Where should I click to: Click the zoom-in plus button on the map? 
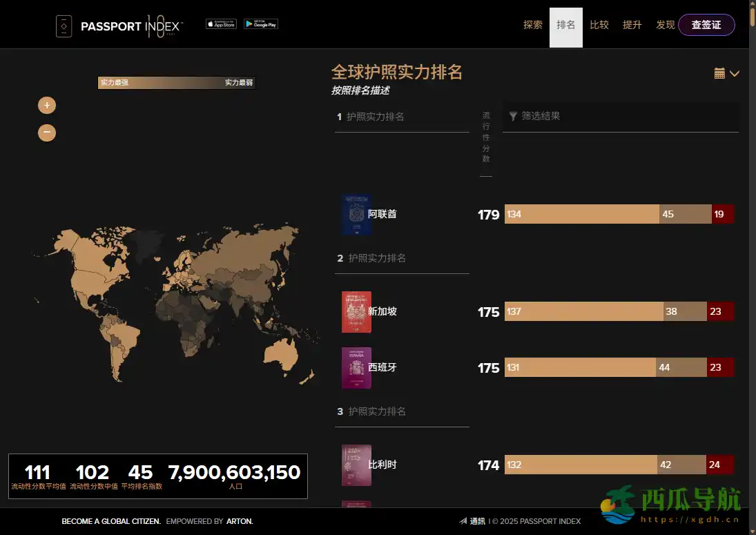46,105
